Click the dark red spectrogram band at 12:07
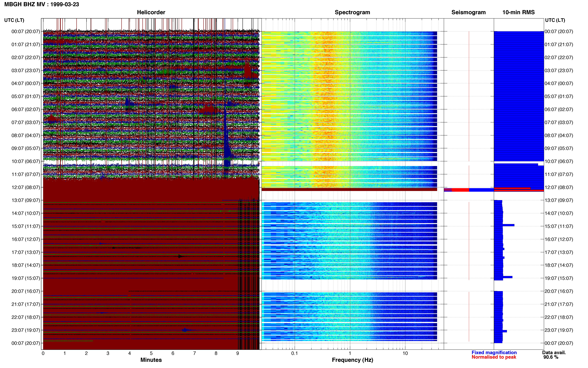 [349, 189]
